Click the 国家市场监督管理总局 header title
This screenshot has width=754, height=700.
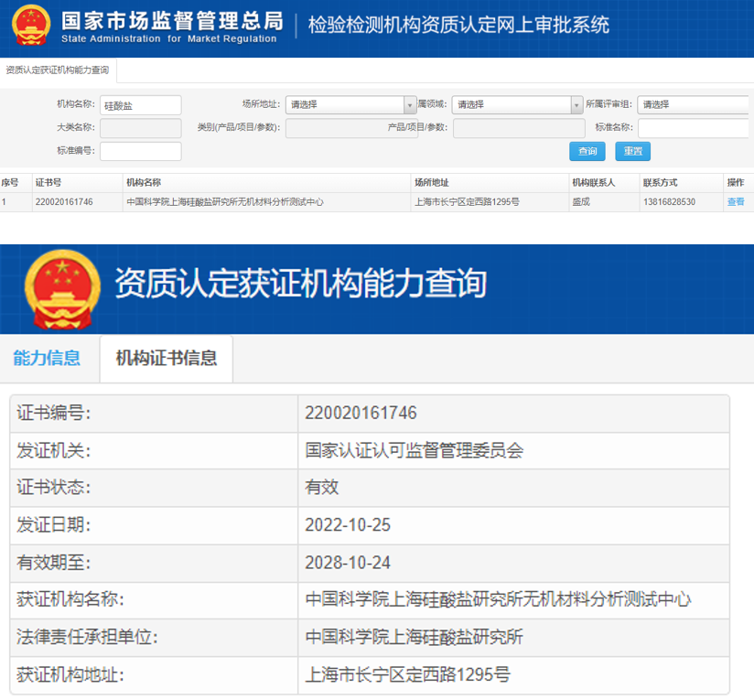[172, 21]
